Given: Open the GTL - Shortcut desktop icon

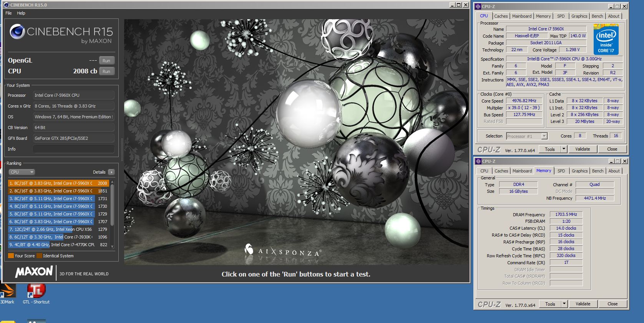Looking at the screenshot, I should coord(36,294).
